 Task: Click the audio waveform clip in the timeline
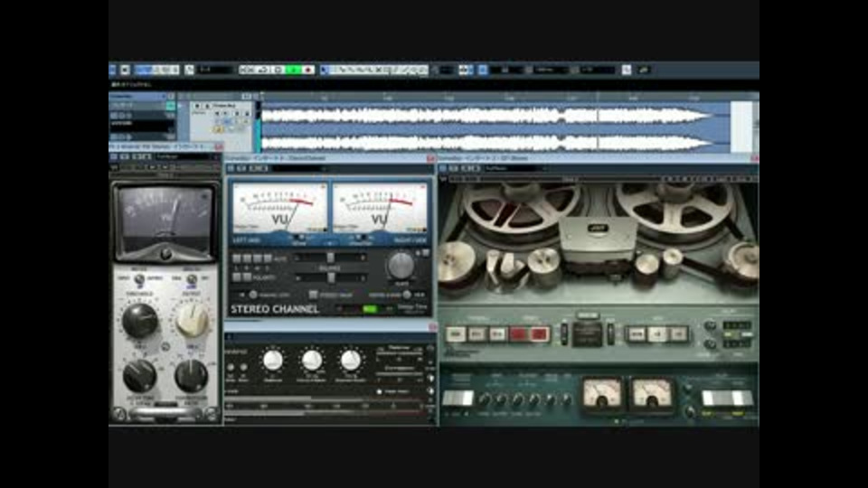click(x=495, y=127)
